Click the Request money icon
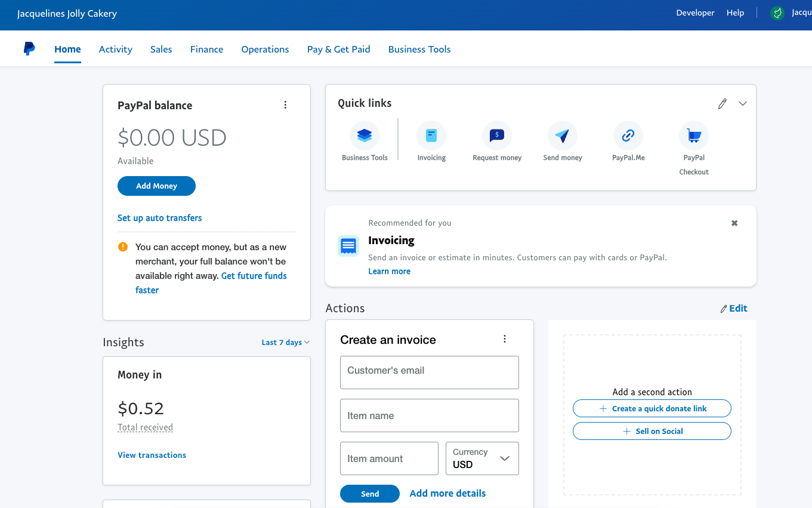The width and height of the screenshot is (812, 508). pyautogui.click(x=496, y=136)
